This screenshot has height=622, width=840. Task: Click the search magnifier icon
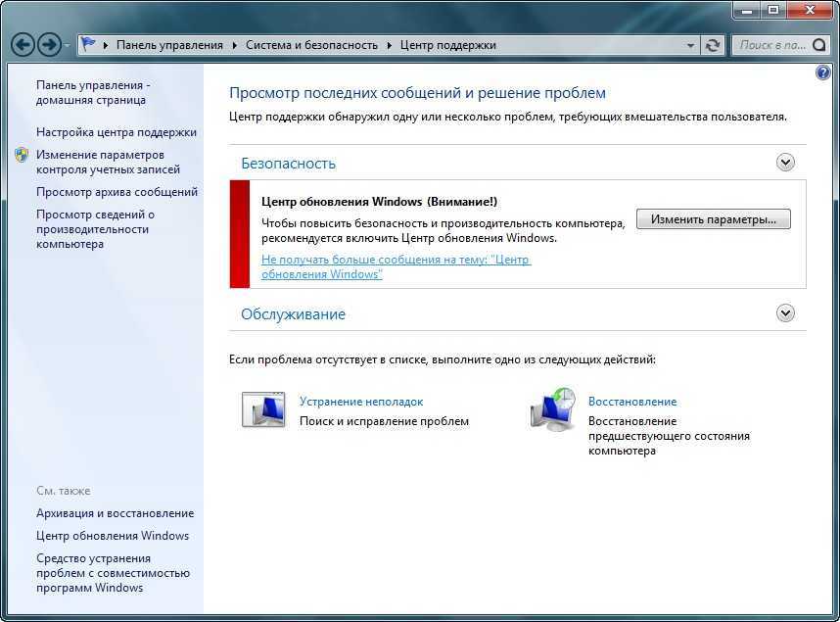tap(819, 46)
